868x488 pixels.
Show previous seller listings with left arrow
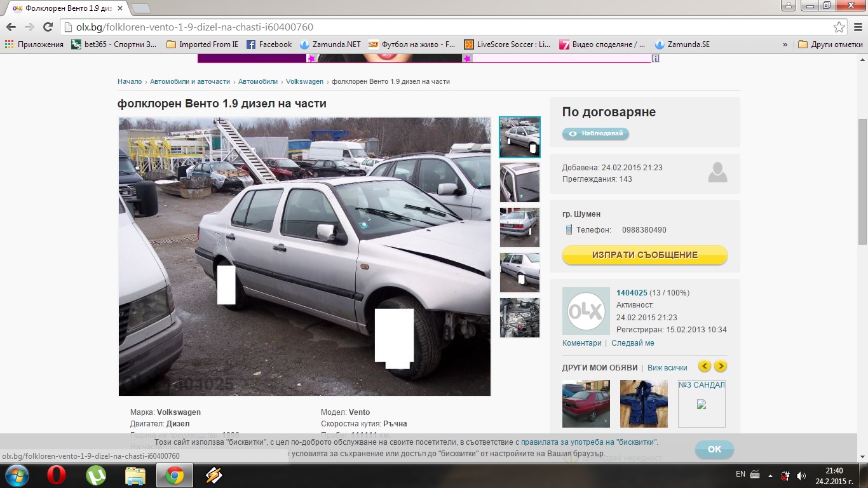[x=704, y=366]
